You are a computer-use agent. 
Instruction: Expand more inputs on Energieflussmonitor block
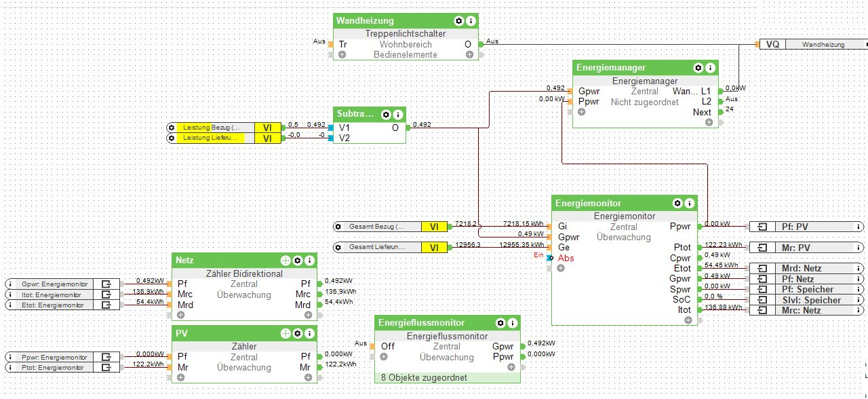[x=384, y=356]
